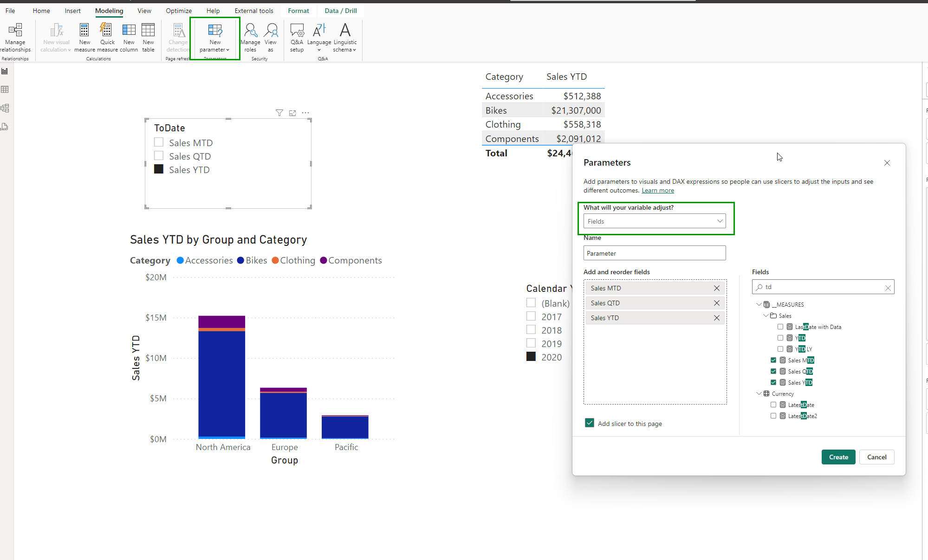Switch to Report view in left sidebar
The image size is (928, 560).
(x=5, y=71)
